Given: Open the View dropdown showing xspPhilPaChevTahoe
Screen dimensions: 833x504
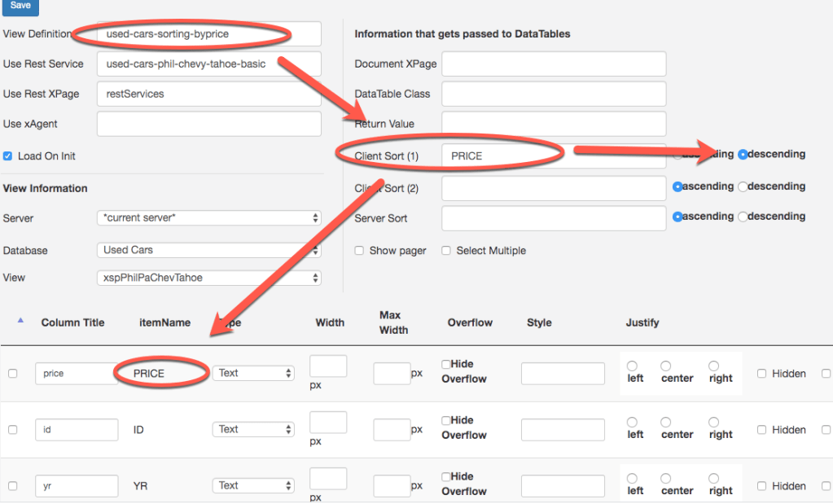Looking at the screenshot, I should (x=208, y=278).
